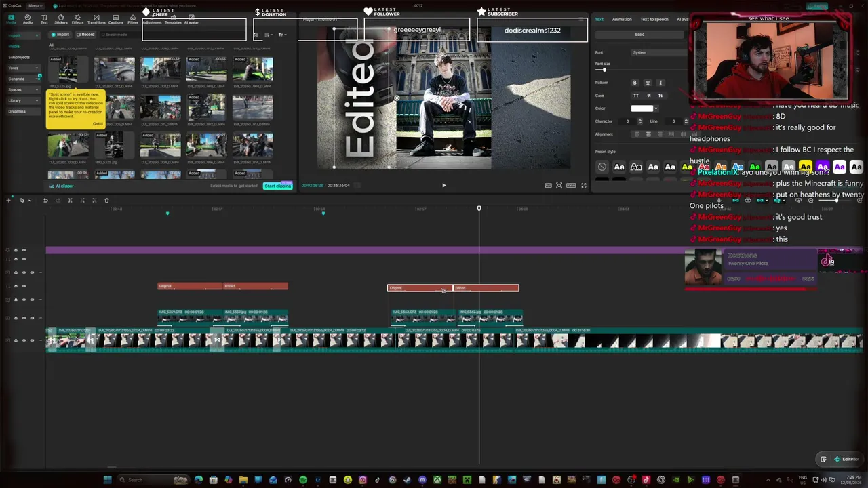Open the Font dropdown showing System
Viewport: 868px width, 488px height.
point(659,52)
